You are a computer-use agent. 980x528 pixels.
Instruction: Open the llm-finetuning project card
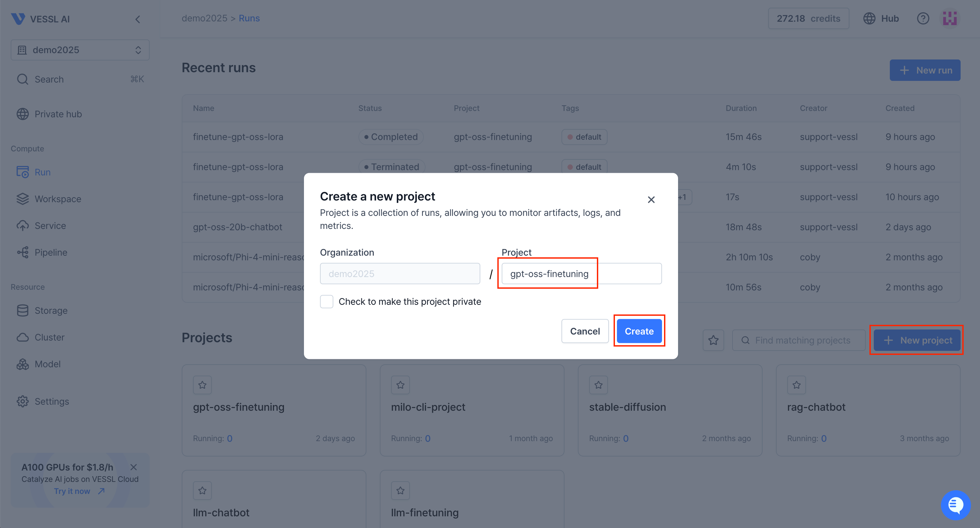click(472, 499)
